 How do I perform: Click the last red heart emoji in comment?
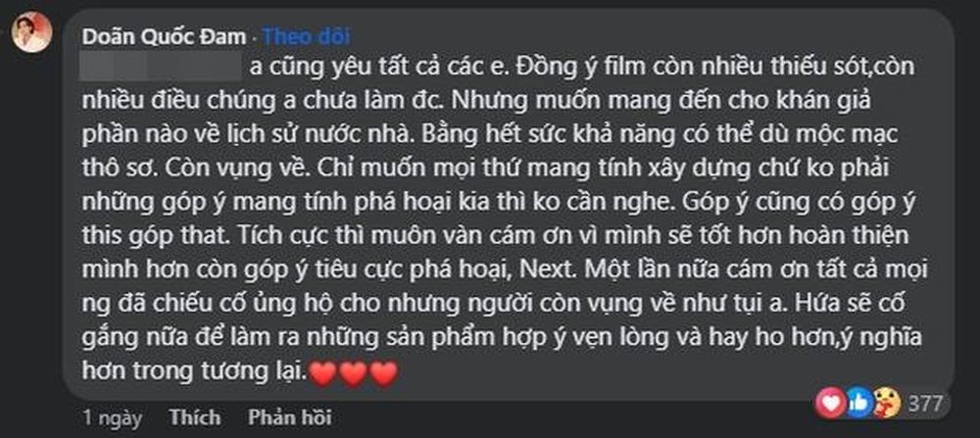384,373
